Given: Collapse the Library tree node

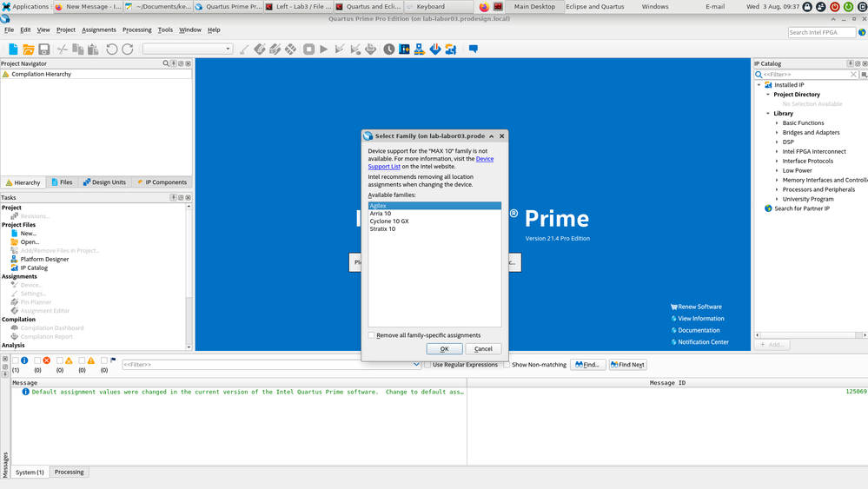Looking at the screenshot, I should [x=768, y=114].
